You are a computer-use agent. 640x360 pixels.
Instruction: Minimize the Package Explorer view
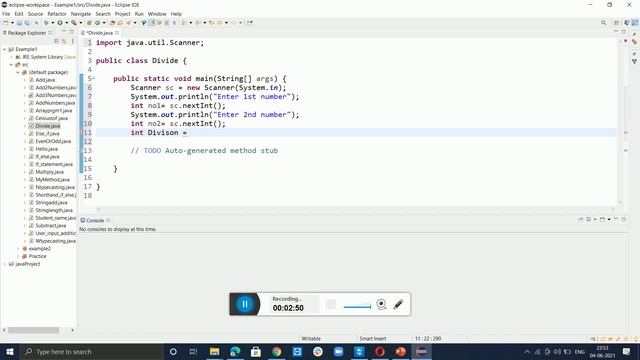coord(64,32)
